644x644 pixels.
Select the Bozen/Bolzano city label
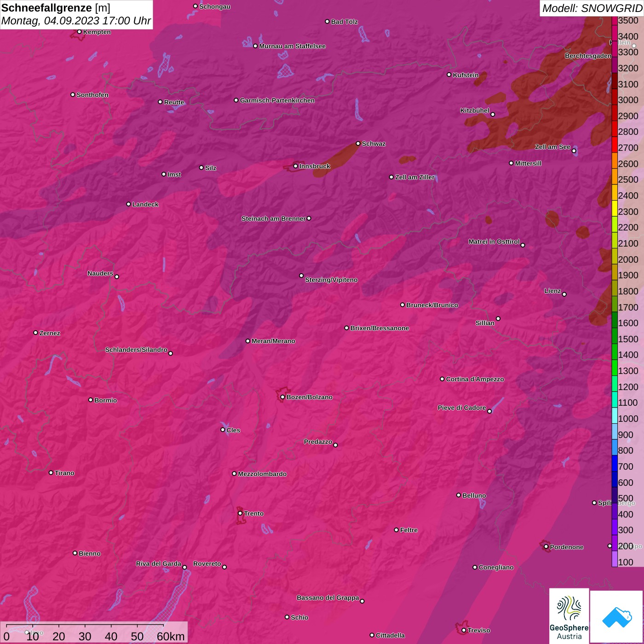point(309,397)
